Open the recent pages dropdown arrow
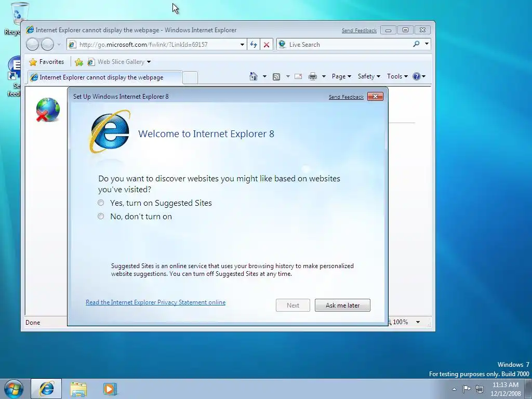This screenshot has width=532, height=399. pos(59,45)
